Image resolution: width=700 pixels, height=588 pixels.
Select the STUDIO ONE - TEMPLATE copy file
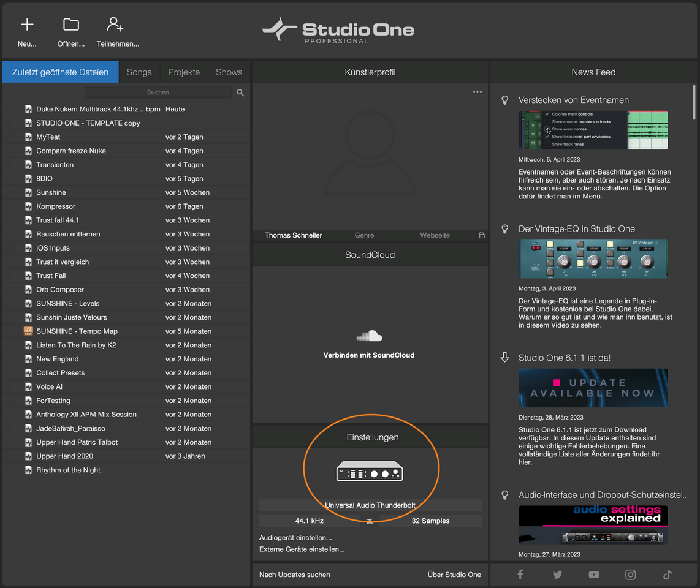click(x=126, y=123)
